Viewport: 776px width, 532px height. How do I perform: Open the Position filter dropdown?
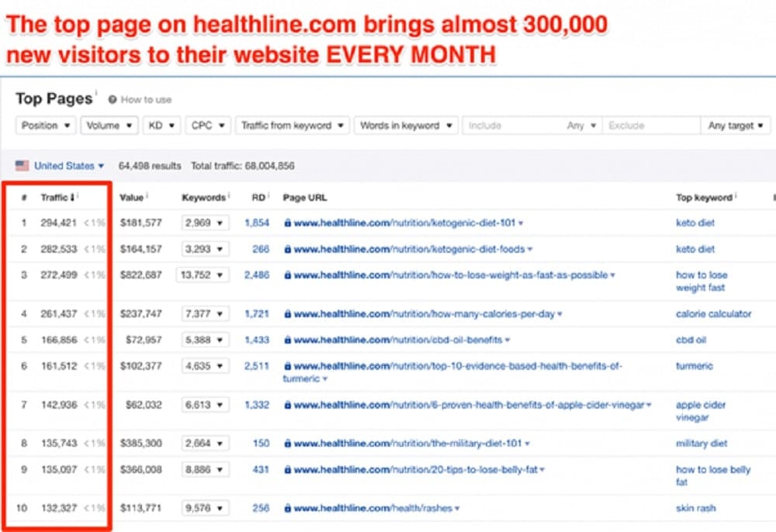[46, 126]
